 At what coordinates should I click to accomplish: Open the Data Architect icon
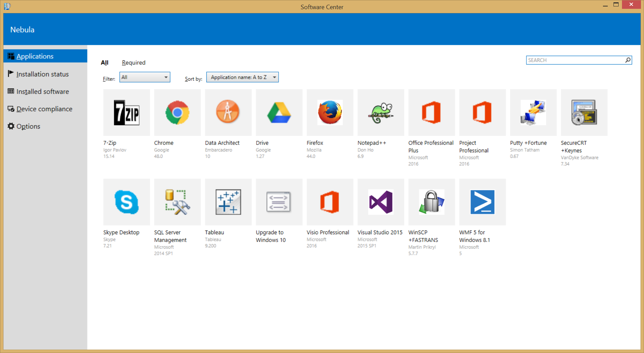click(228, 112)
